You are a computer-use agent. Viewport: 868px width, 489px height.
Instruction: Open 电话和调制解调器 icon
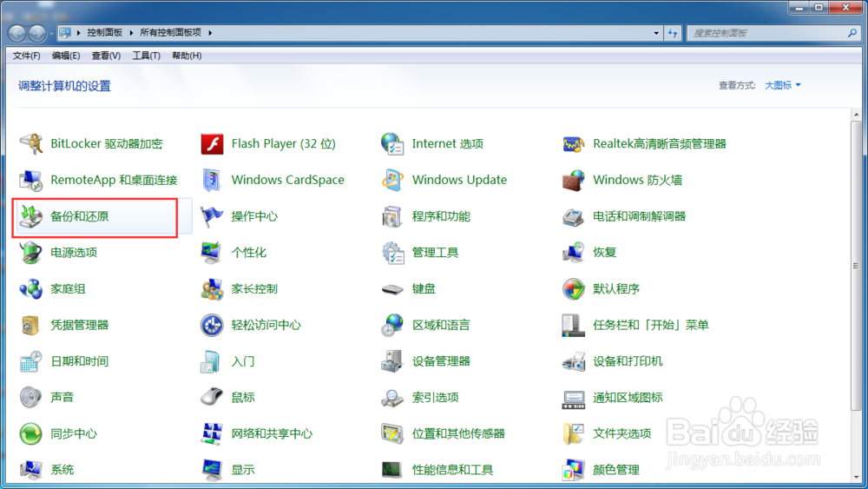click(574, 216)
